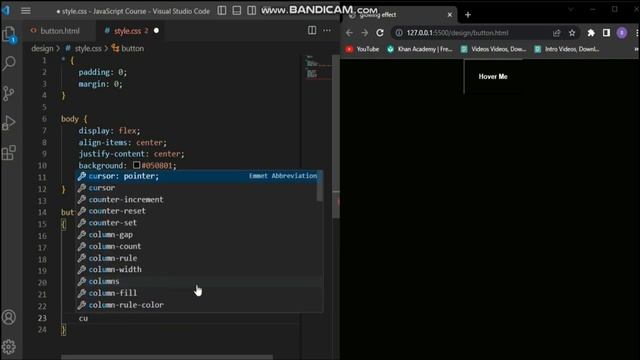Screen dimensions: 640x360
Task: Split the editor to the right
Action: point(312,30)
